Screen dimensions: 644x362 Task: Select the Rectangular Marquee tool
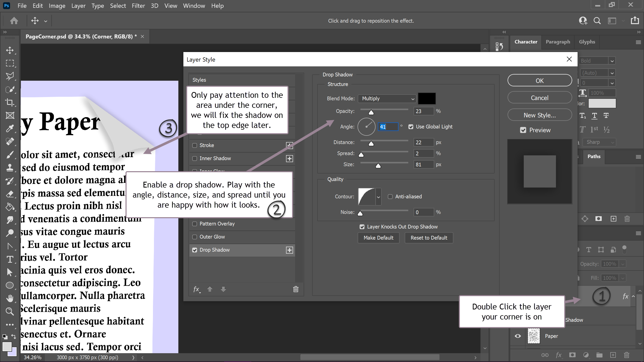pyautogui.click(x=10, y=63)
